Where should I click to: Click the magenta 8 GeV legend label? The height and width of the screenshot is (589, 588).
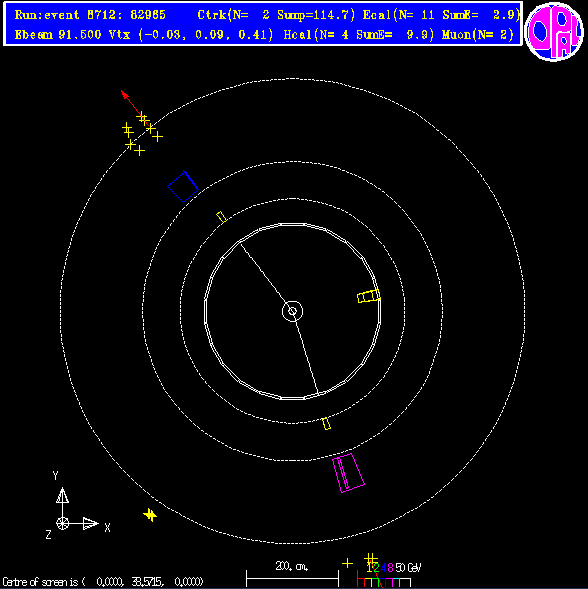click(x=390, y=567)
